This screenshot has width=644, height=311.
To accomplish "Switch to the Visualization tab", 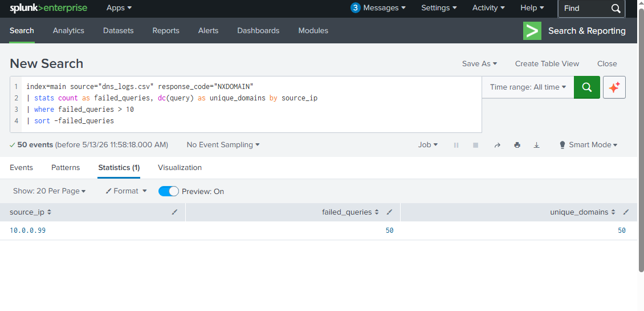I will [180, 168].
